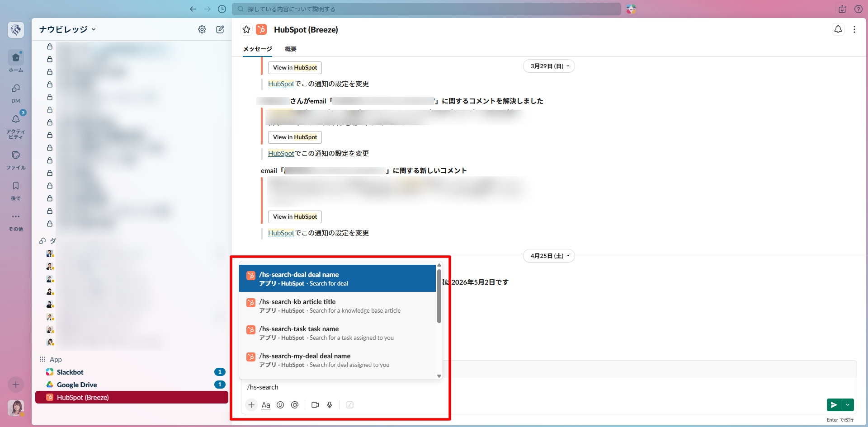Open the DM sidebar item
Viewport: 868px width, 427px height.
pos(16,93)
